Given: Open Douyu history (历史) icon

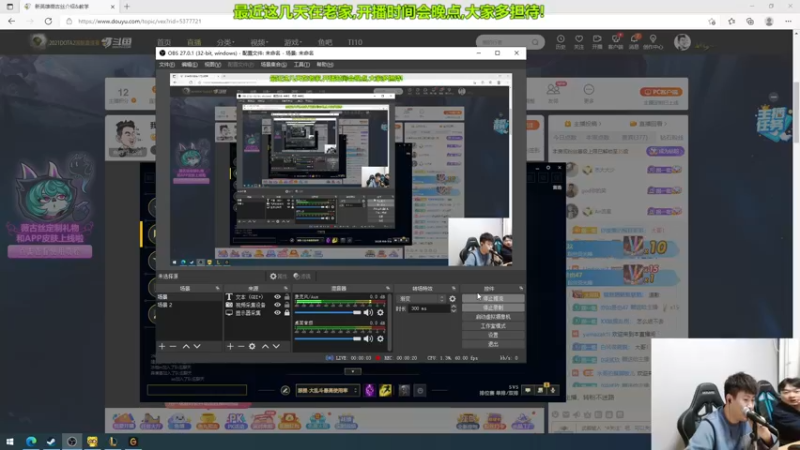Looking at the screenshot, I should click(560, 42).
